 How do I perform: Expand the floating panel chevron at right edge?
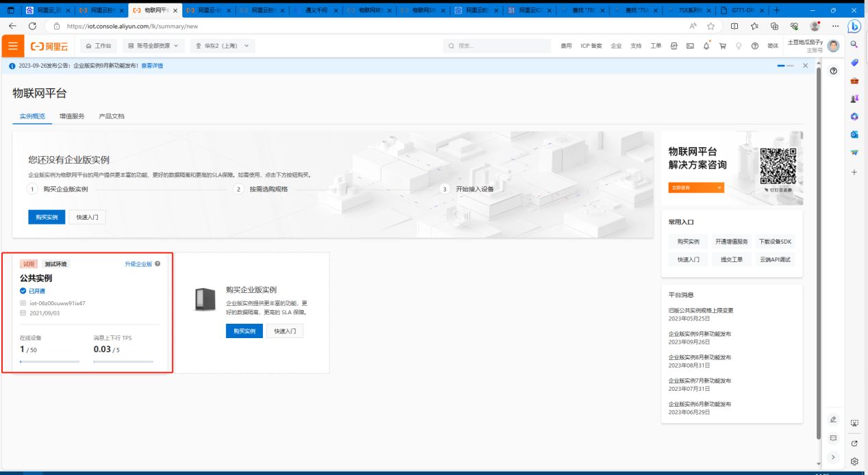pos(833,457)
